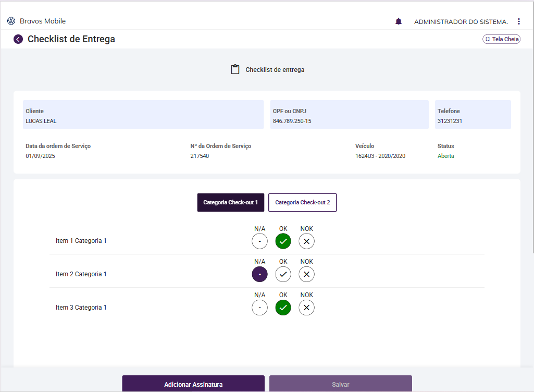
Task: Open the notifications bell
Action: point(399,21)
